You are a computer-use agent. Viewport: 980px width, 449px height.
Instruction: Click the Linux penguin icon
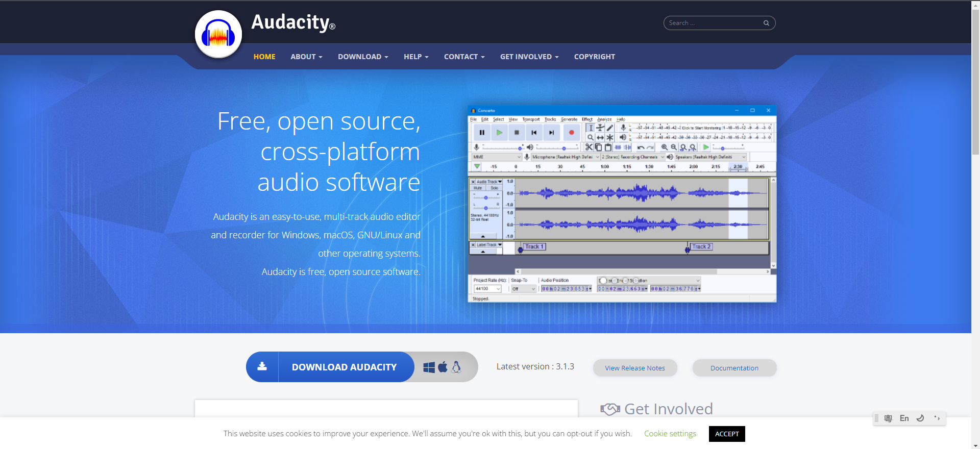coord(456,367)
